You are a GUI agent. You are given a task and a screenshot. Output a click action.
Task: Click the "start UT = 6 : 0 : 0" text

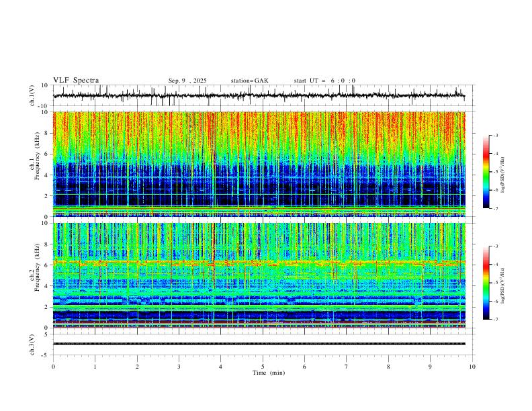324,81
